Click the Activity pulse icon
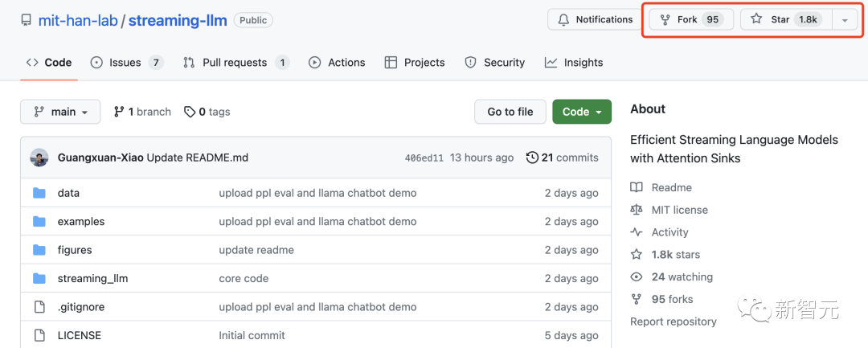The image size is (868, 348). point(637,232)
